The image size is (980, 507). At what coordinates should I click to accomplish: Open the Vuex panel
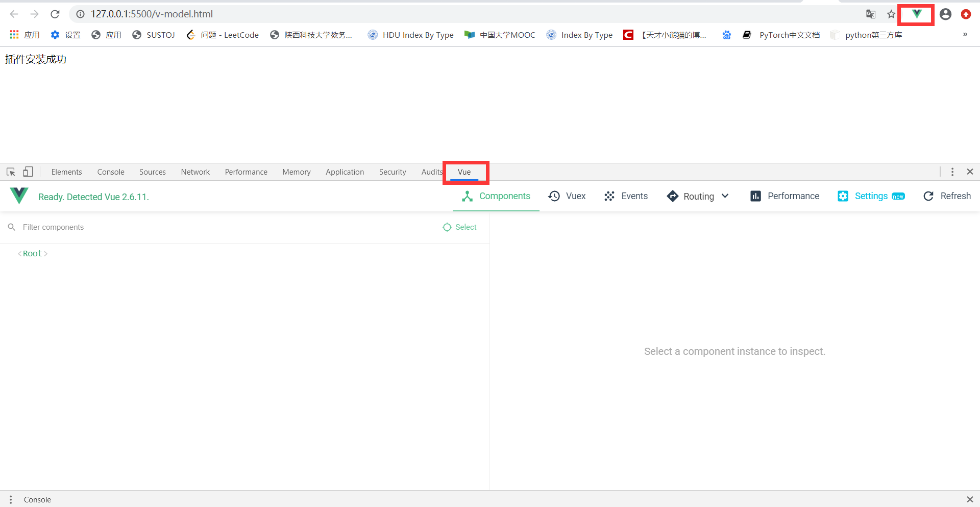click(x=567, y=196)
